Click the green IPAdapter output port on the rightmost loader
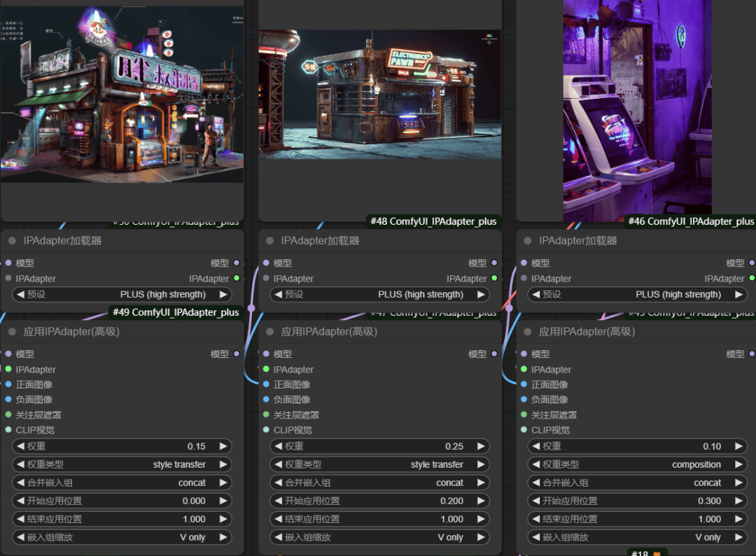The width and height of the screenshot is (756, 556). click(x=752, y=279)
